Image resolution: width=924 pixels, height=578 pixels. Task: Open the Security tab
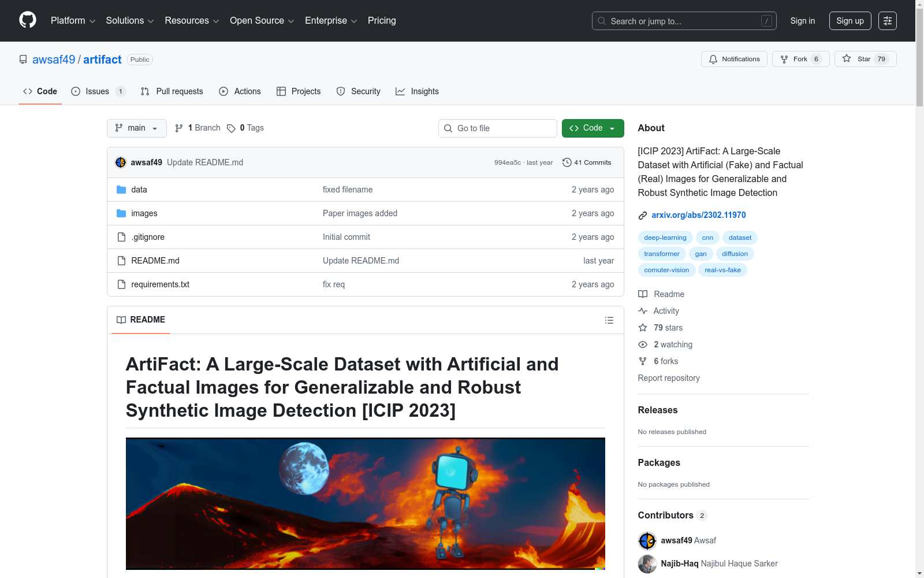coord(359,91)
